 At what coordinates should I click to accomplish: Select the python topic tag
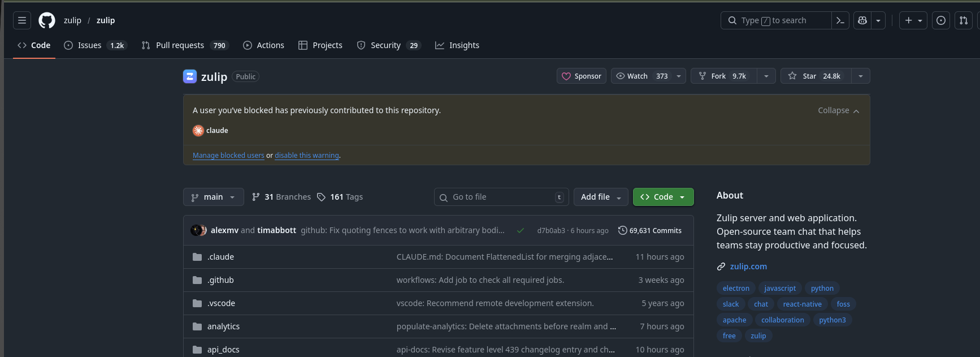click(822, 288)
